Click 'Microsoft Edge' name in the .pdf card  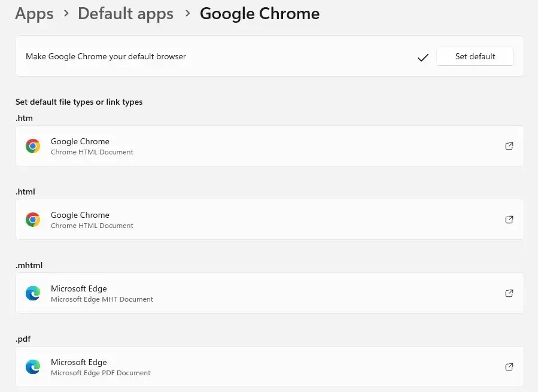79,362
